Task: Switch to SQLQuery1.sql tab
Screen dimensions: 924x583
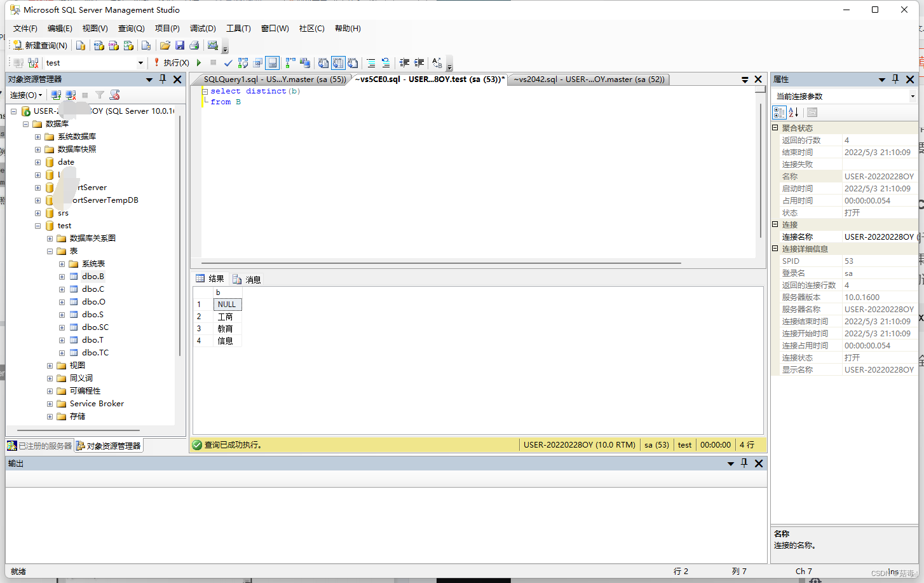Action: pyautogui.click(x=275, y=79)
